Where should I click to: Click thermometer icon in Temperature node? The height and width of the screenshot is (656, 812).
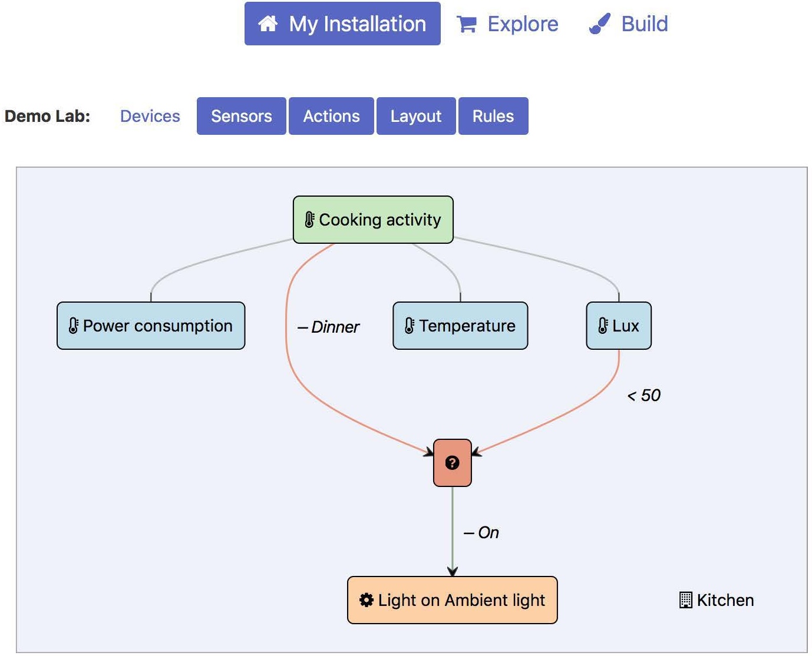[410, 326]
